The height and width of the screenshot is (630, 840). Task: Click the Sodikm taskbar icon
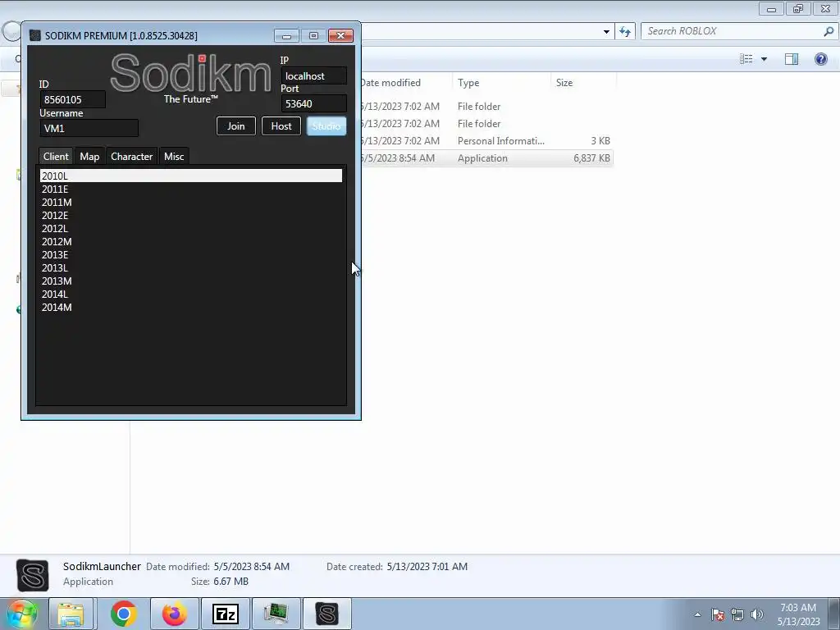326,614
